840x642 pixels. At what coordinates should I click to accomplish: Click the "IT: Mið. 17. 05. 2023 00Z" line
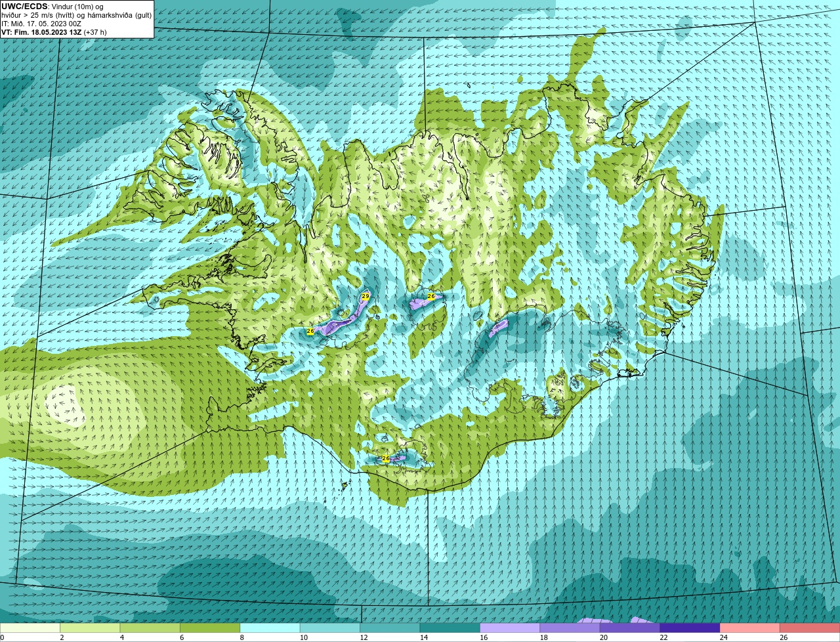point(40,24)
